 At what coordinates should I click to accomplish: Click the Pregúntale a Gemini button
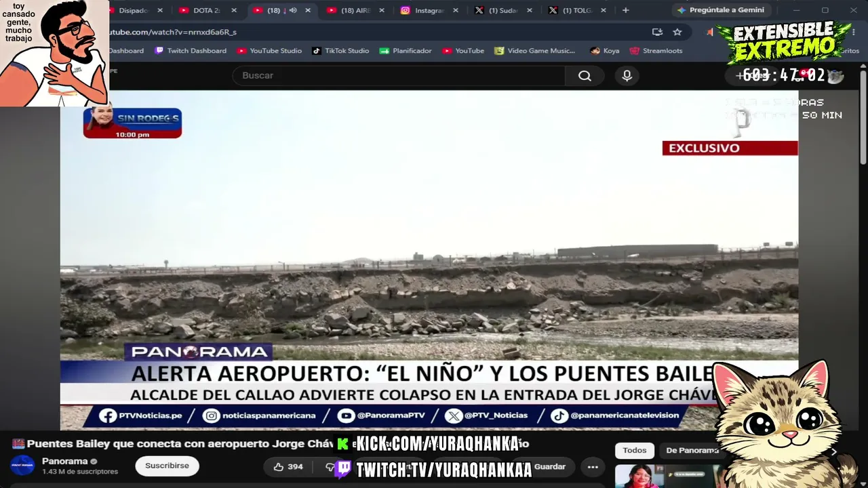(x=721, y=10)
